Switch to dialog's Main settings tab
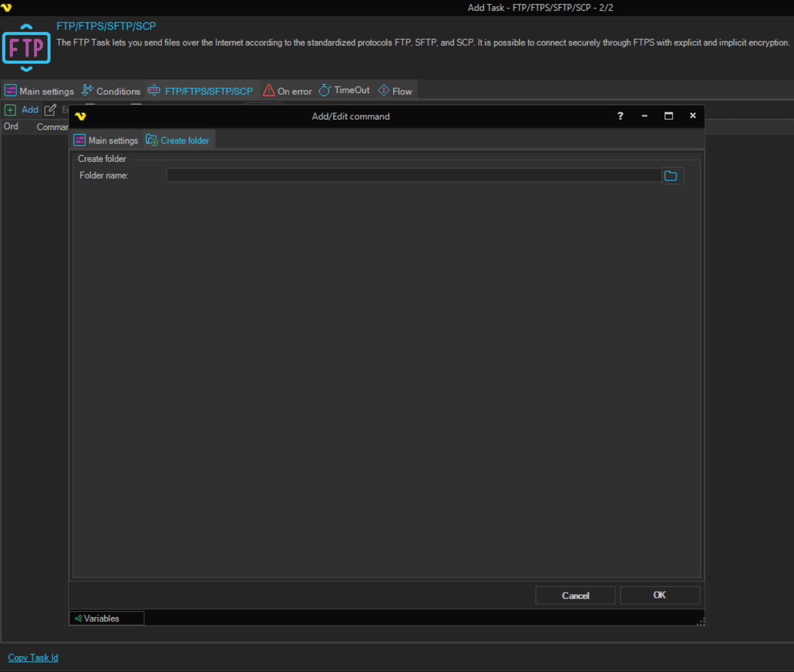 coord(106,141)
